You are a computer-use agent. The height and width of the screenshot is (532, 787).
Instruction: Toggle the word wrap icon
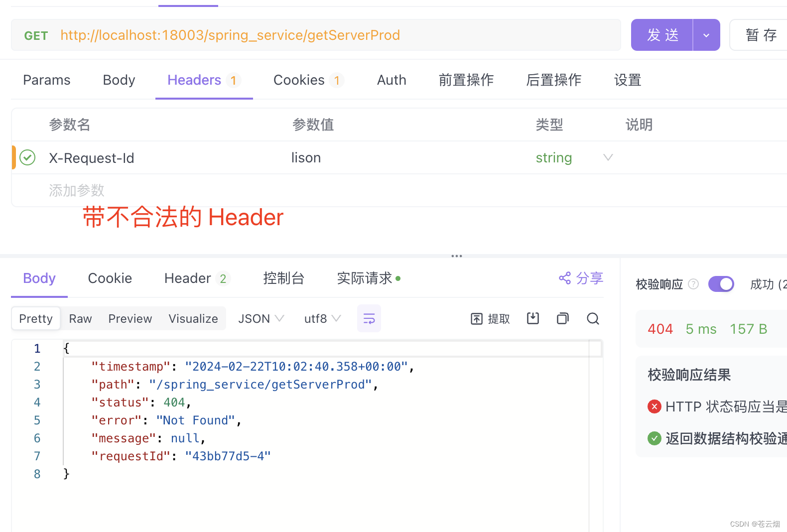pos(369,318)
